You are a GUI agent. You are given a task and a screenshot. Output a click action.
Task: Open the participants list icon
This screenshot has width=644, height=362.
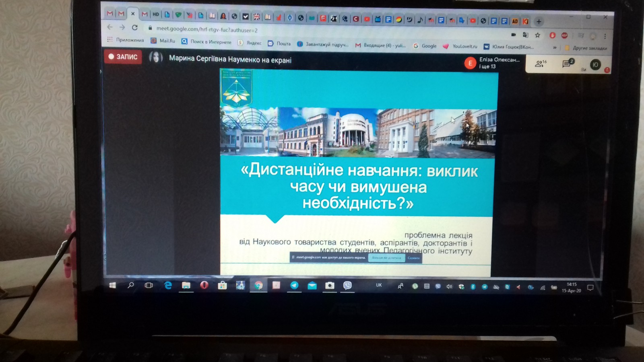point(541,64)
